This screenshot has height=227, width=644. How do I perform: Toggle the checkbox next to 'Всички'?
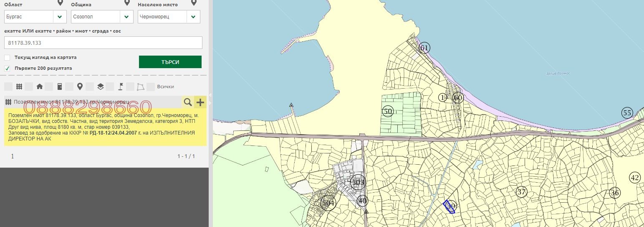[151, 87]
